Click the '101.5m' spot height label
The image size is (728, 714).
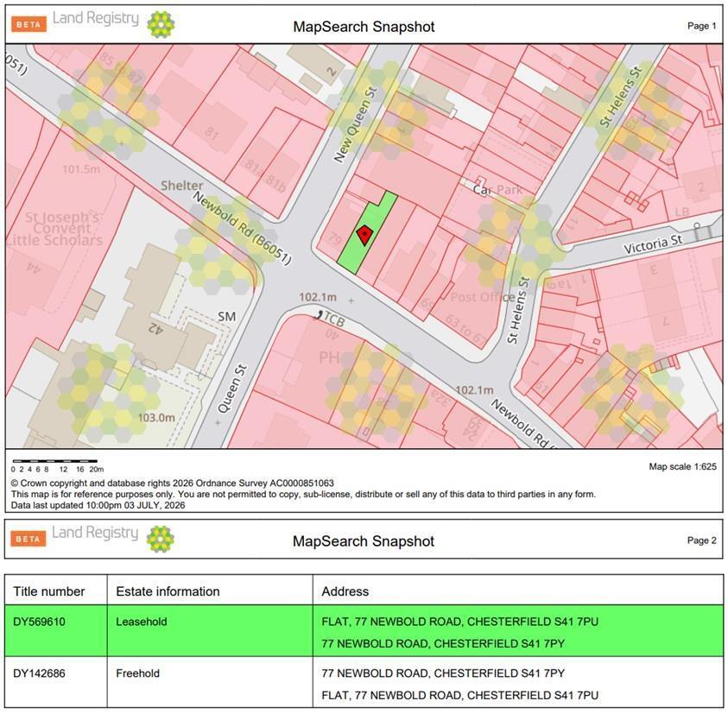click(81, 169)
